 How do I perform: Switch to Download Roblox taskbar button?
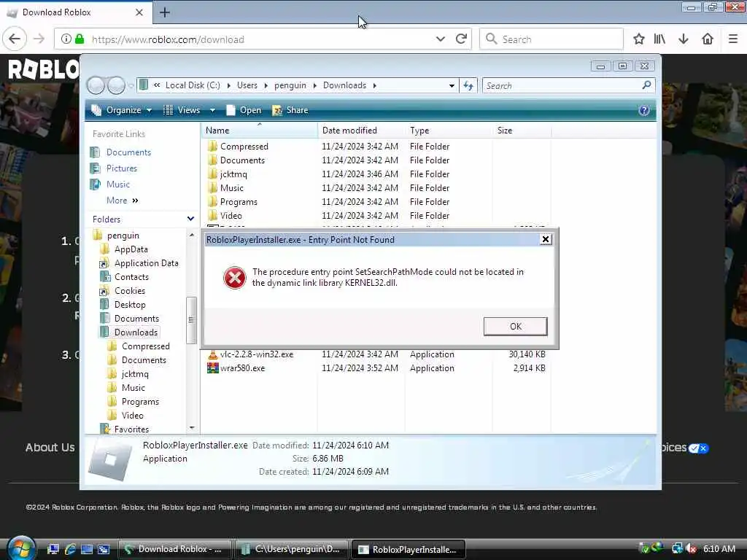point(174,549)
